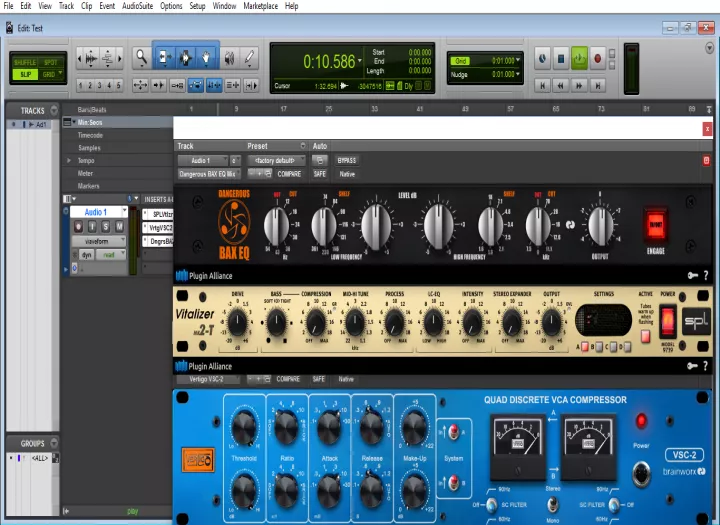This screenshot has height=525, width=720.
Task: Select the Grabber hand tool
Action: pyautogui.click(x=206, y=58)
